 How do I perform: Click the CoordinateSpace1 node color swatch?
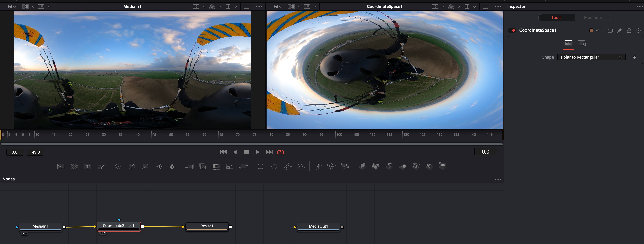[x=591, y=30]
